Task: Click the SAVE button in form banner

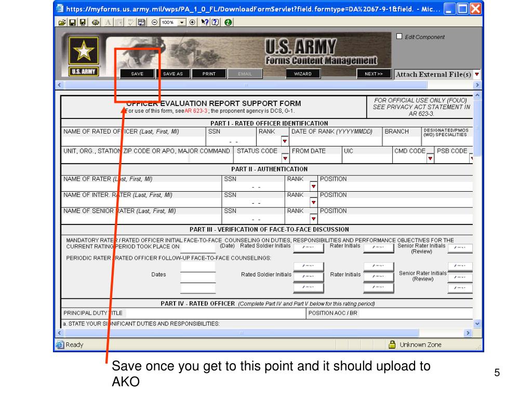Action: click(137, 74)
